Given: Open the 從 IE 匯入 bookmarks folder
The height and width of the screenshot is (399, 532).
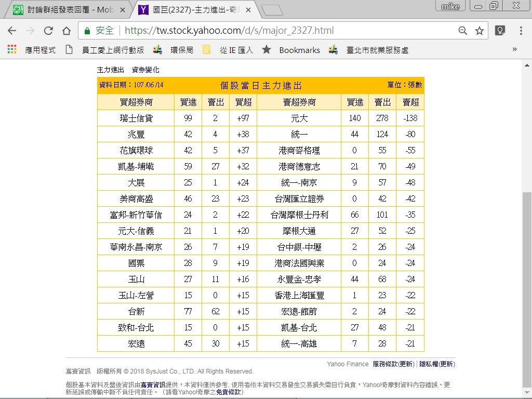Looking at the screenshot, I should pos(236,50).
